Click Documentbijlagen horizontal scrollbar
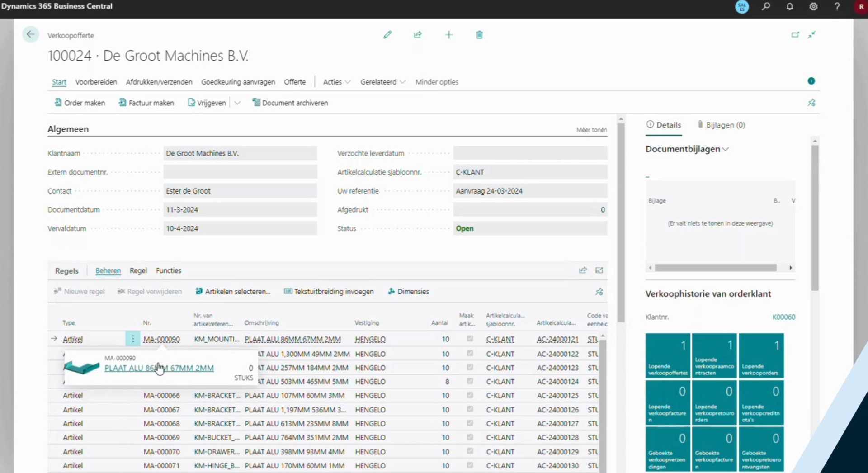This screenshot has width=868, height=473. (716, 268)
